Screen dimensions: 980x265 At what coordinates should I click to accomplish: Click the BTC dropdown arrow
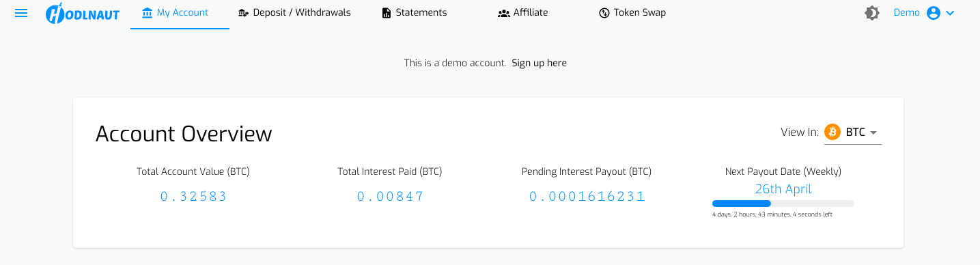(873, 133)
